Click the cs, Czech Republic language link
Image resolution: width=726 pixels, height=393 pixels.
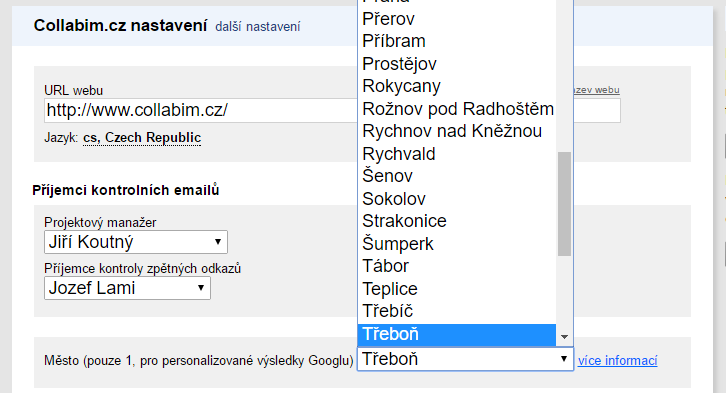tap(142, 138)
